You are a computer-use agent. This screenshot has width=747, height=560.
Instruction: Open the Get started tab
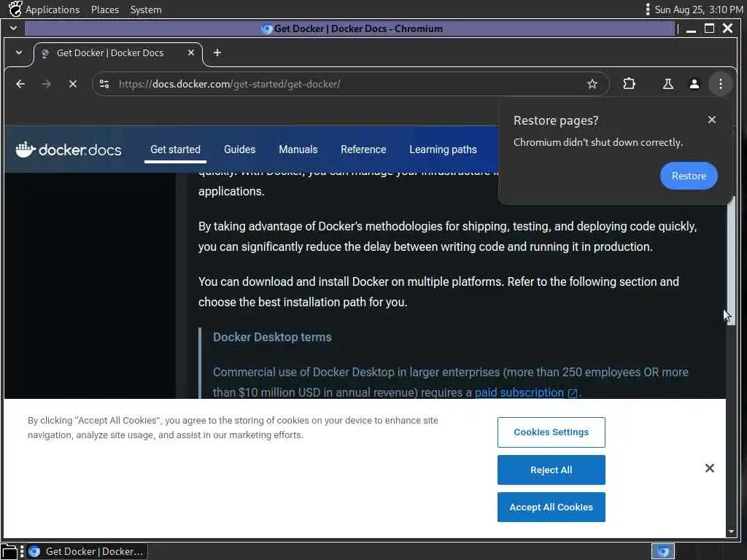click(175, 149)
